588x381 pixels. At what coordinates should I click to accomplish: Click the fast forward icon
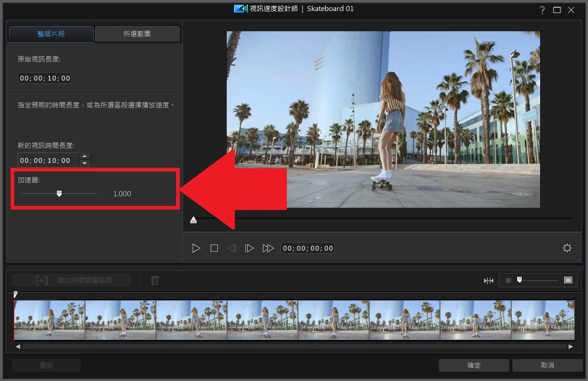point(268,248)
